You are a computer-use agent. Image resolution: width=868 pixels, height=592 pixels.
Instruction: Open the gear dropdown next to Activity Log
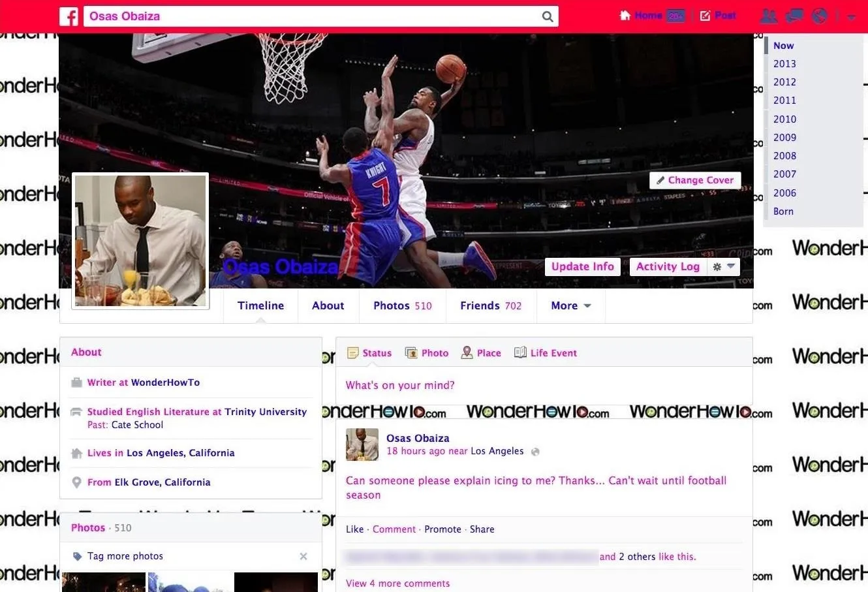724,266
